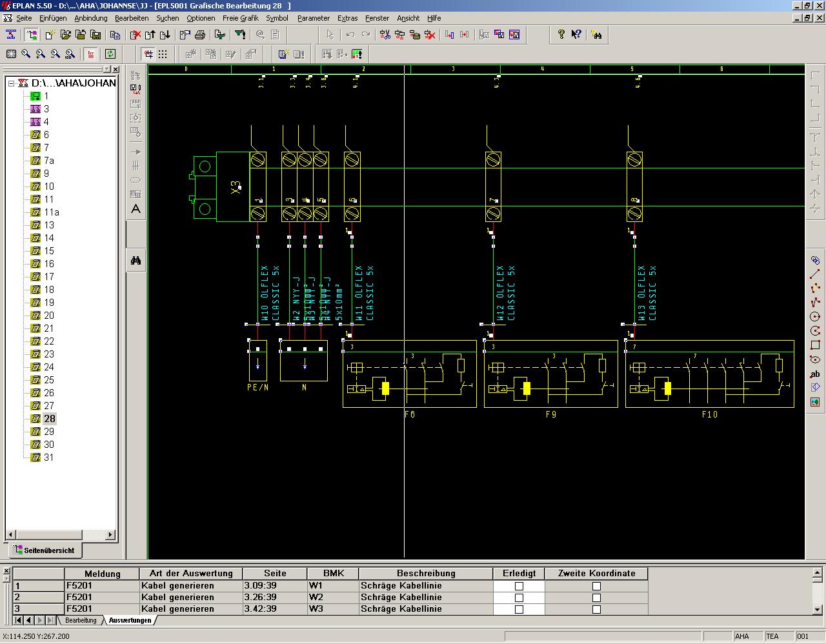826x644 pixels.
Task: Click the F10 circuit breaker label in schematic
Action: coord(709,414)
